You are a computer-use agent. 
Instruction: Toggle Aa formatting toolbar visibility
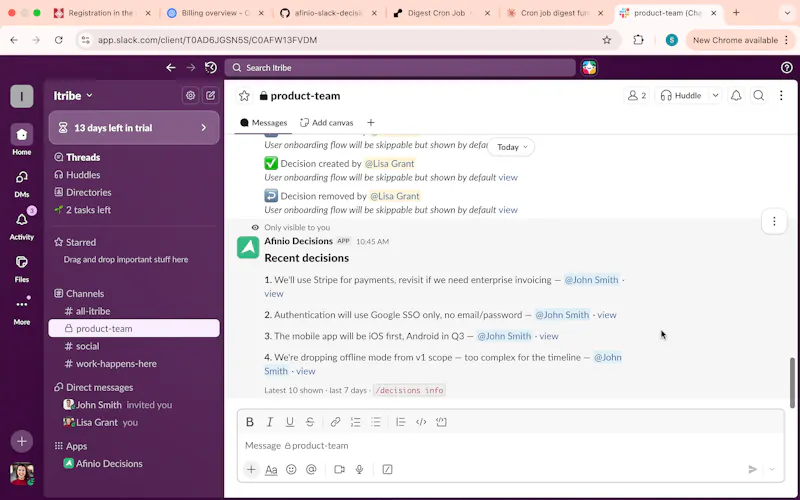pyautogui.click(x=271, y=469)
